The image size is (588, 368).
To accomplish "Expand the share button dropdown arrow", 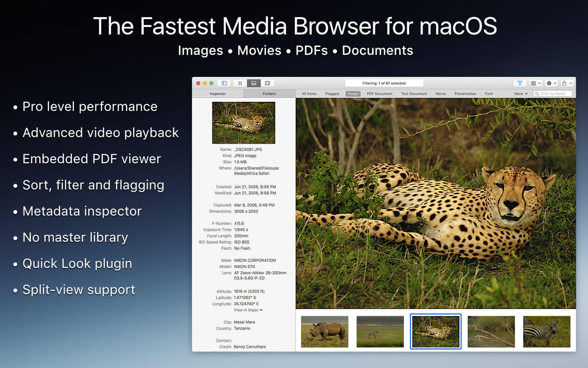I will pyautogui.click(x=571, y=83).
